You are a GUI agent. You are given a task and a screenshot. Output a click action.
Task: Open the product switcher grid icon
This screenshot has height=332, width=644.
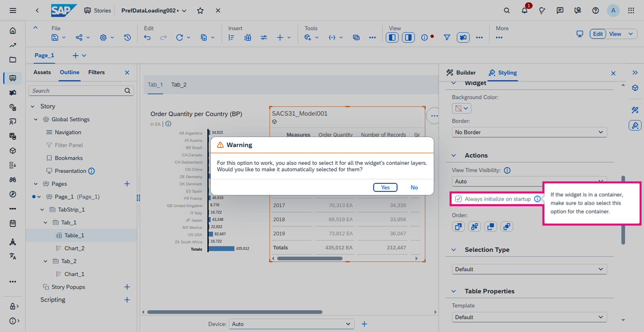click(x=631, y=10)
